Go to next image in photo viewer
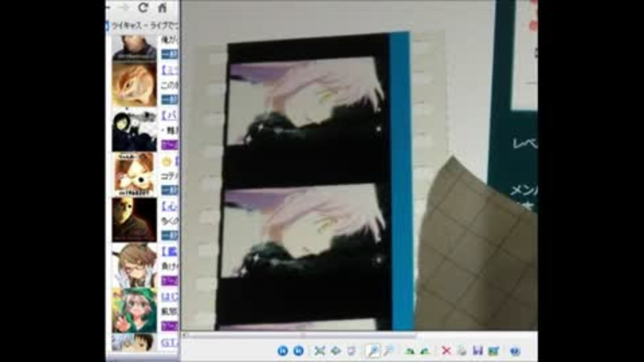Screen dimensions: 644x362 (299, 351)
